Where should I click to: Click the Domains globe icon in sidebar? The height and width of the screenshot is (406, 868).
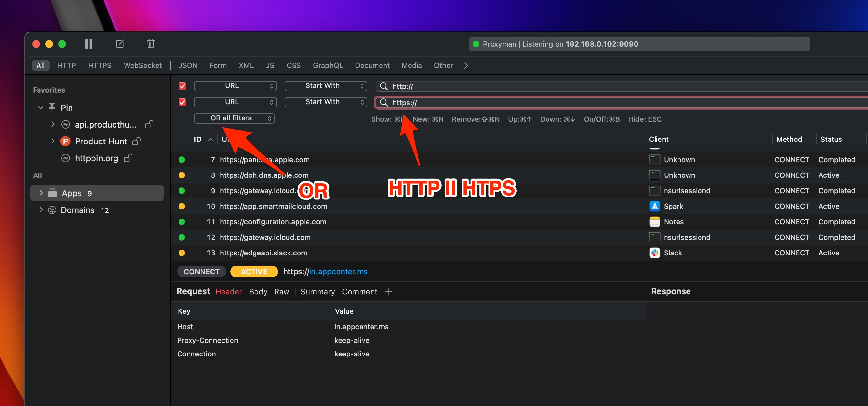52,210
